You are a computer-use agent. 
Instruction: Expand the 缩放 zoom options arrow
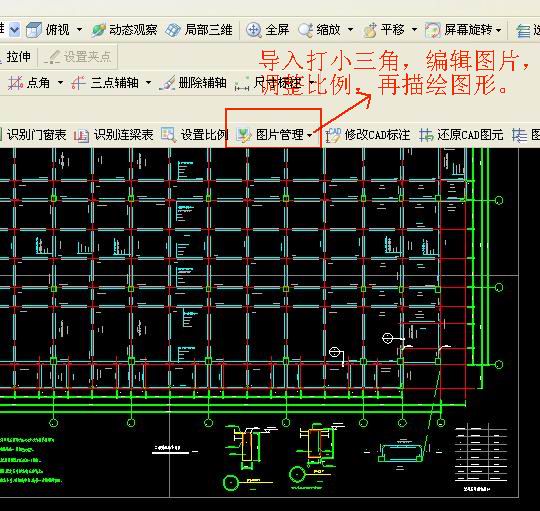point(350,30)
